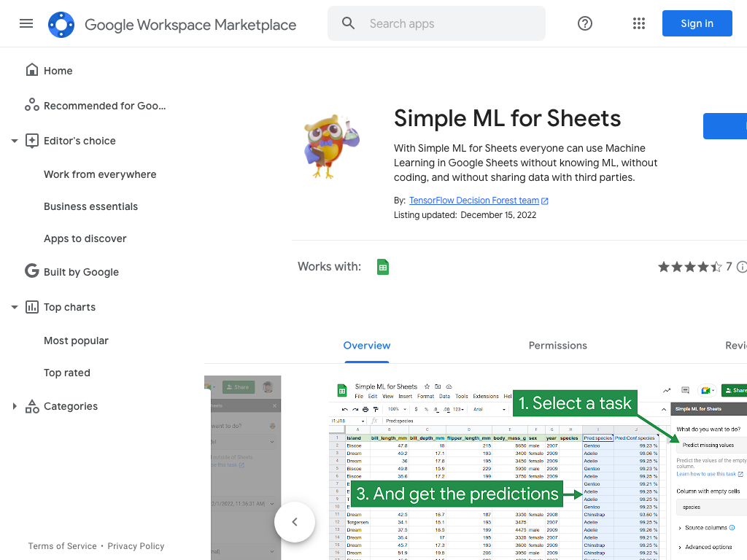Open Recommended for Google Workspace
This screenshot has width=747, height=560.
[x=105, y=106]
